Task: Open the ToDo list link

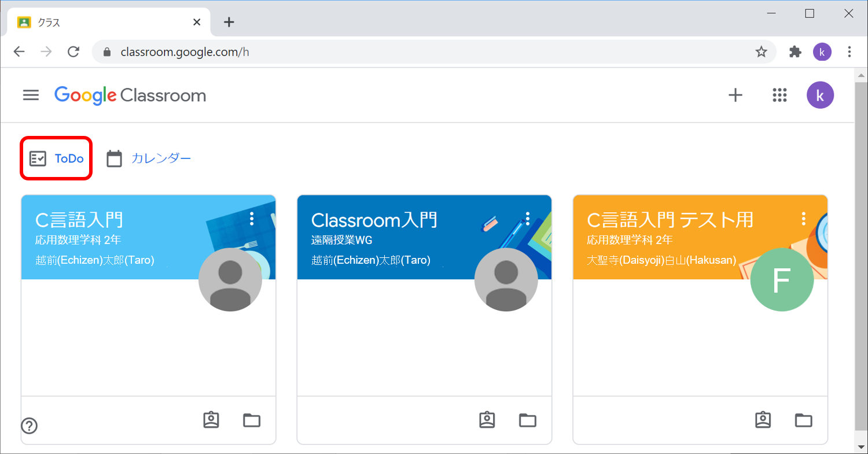Action: coord(56,158)
